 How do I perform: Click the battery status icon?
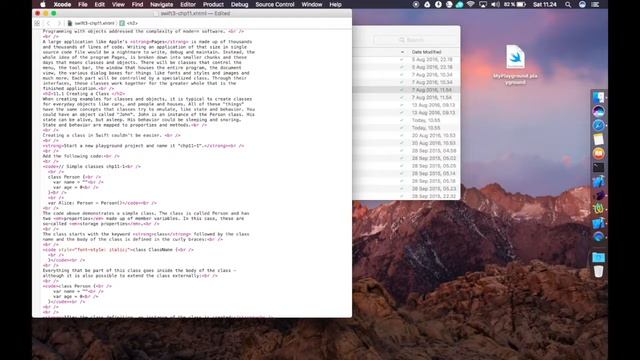click(521, 4)
